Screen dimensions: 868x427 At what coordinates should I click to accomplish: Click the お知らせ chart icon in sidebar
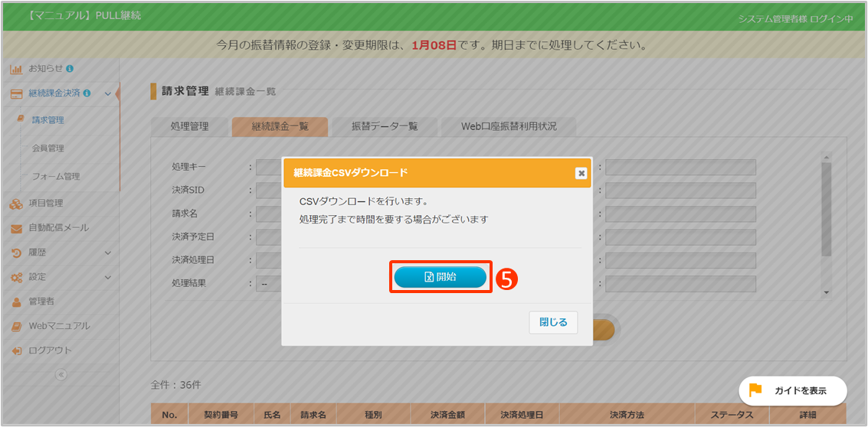pyautogui.click(x=15, y=69)
